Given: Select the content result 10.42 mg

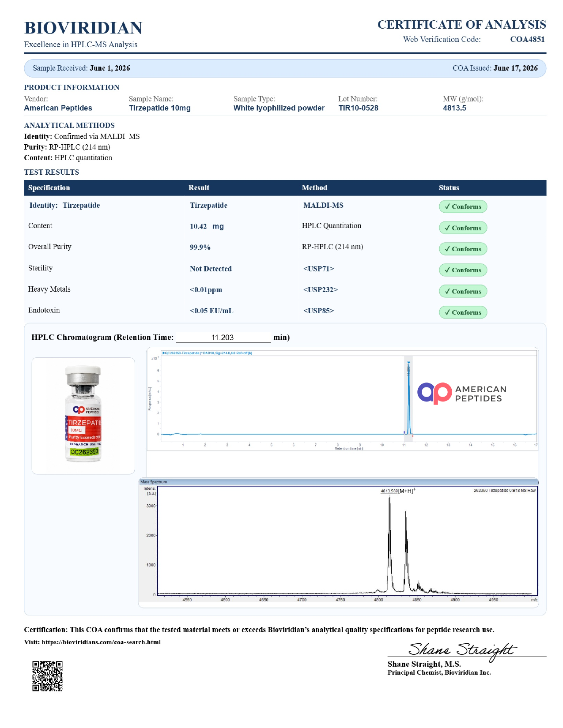Looking at the screenshot, I should coord(207,226).
